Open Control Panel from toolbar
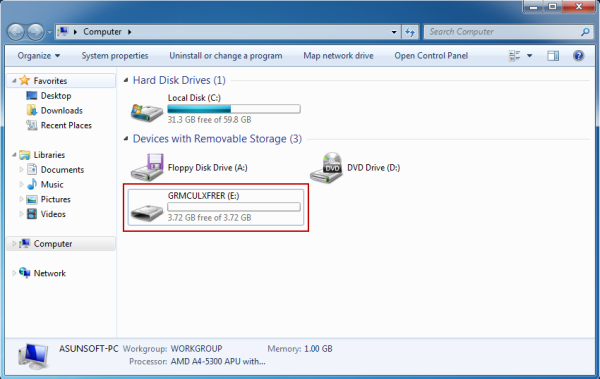This screenshot has height=379, width=600. tap(431, 56)
